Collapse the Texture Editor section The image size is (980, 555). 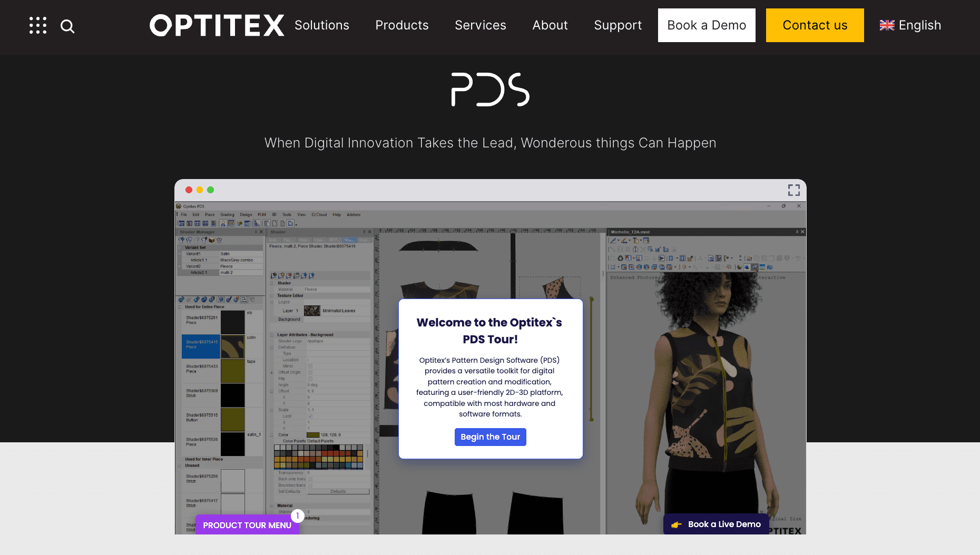point(272,295)
